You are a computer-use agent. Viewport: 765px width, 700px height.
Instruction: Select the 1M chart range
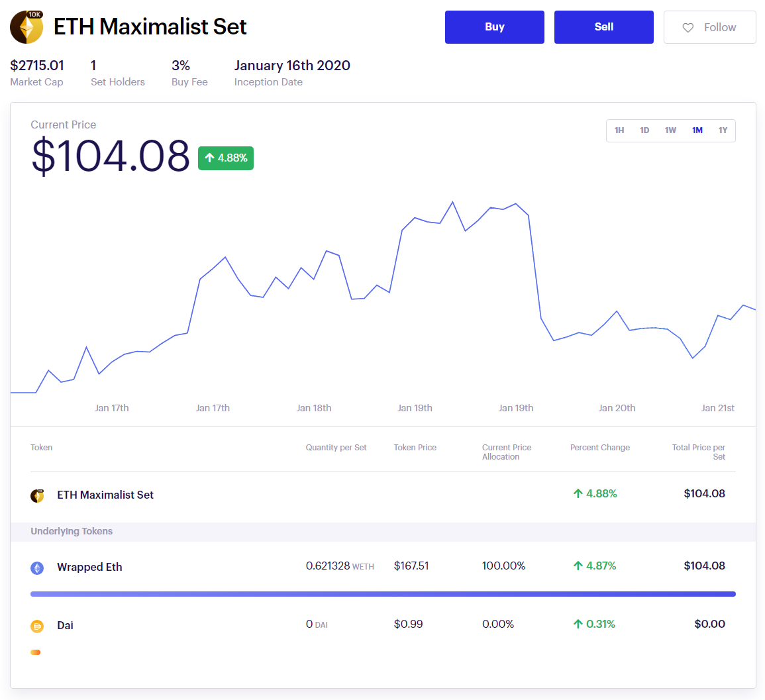point(697,130)
